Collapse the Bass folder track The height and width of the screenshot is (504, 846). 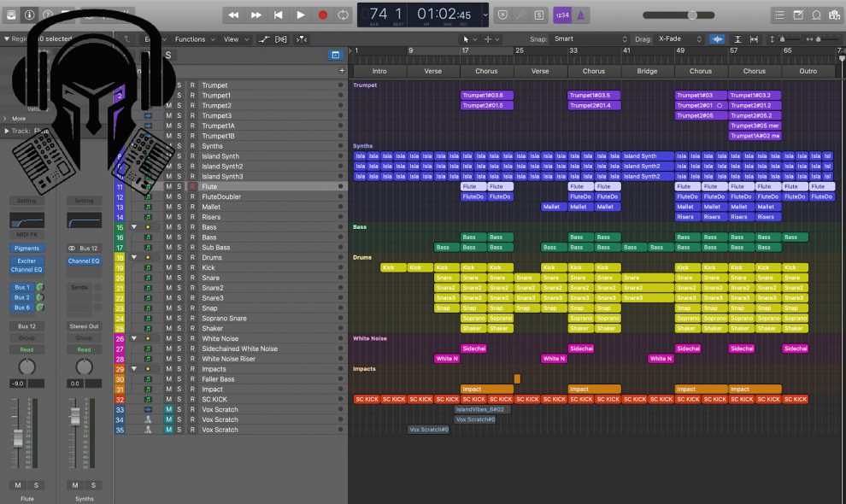click(x=134, y=227)
